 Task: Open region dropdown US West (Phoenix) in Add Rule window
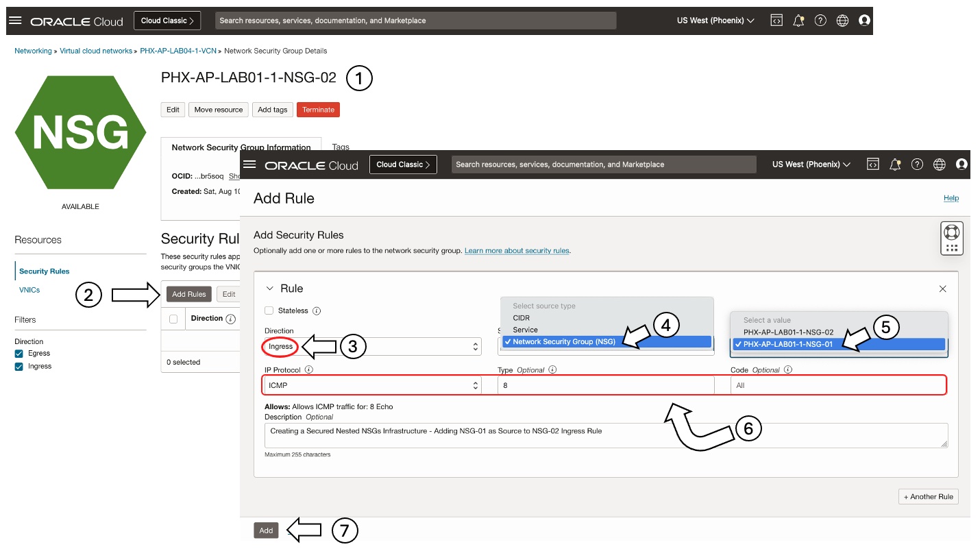pyautogui.click(x=811, y=164)
